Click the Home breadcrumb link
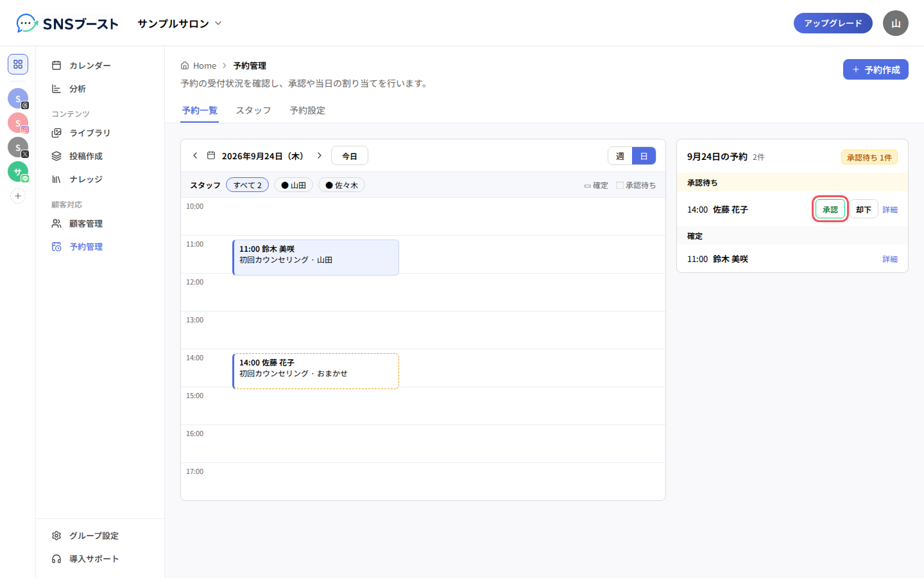 click(199, 66)
